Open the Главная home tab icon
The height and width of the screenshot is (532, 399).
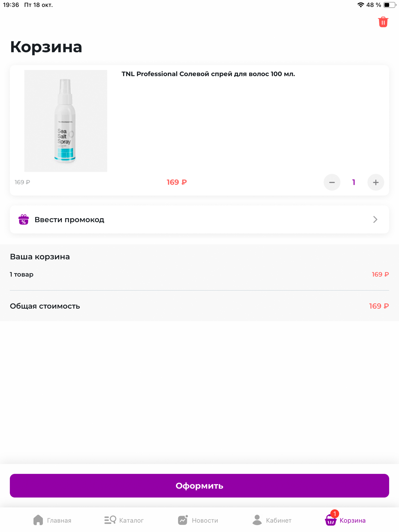tap(38, 520)
